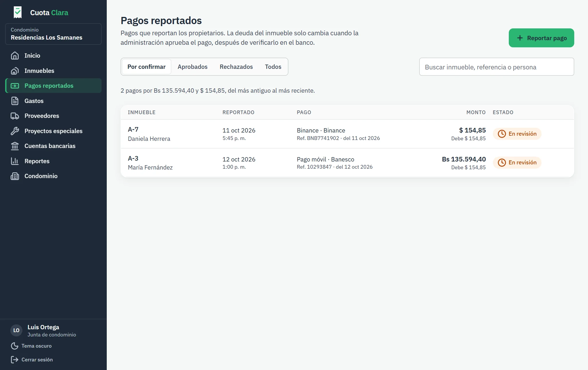588x370 pixels.
Task: Go to Gastos section label
Action: pyautogui.click(x=34, y=101)
